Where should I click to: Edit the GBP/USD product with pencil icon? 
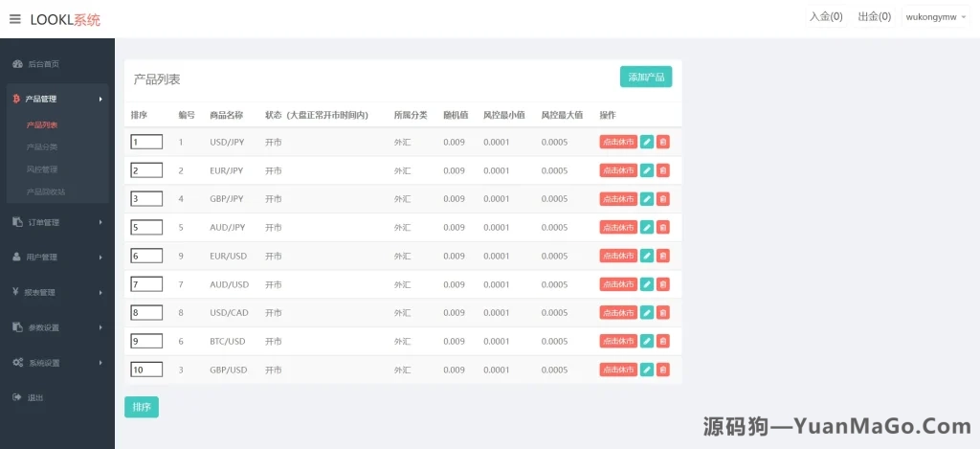click(647, 370)
